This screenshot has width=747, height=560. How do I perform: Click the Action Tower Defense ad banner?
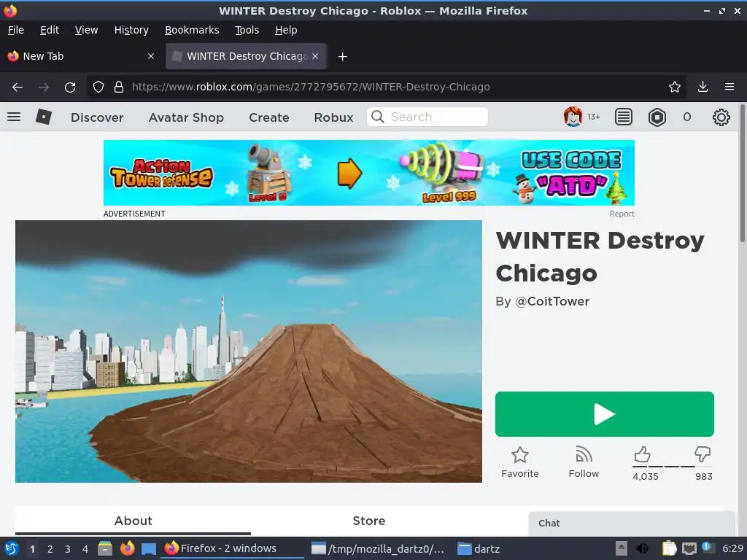tap(368, 173)
